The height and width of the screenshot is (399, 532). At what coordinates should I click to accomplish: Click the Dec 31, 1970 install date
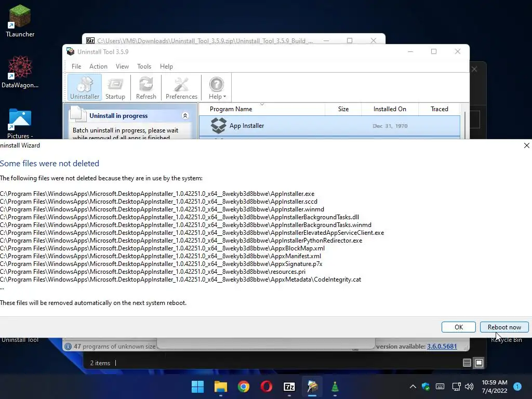coord(390,126)
